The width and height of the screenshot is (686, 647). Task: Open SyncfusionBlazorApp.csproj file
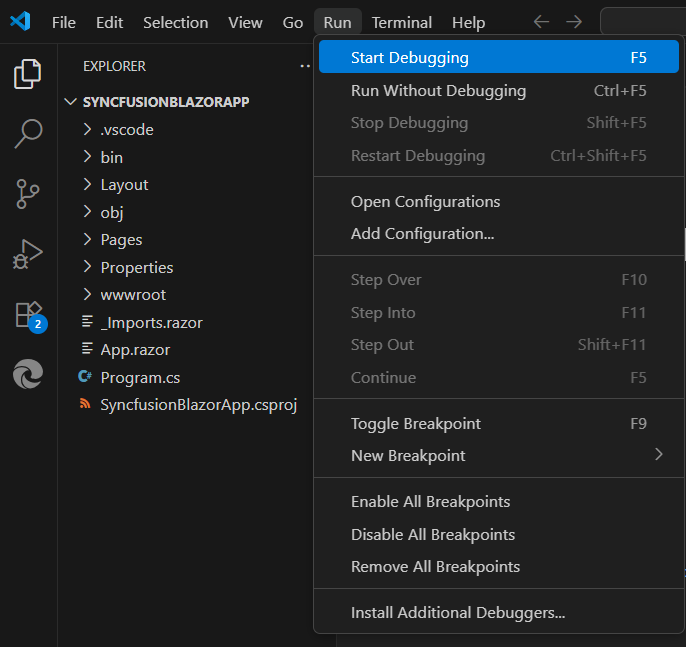point(198,405)
